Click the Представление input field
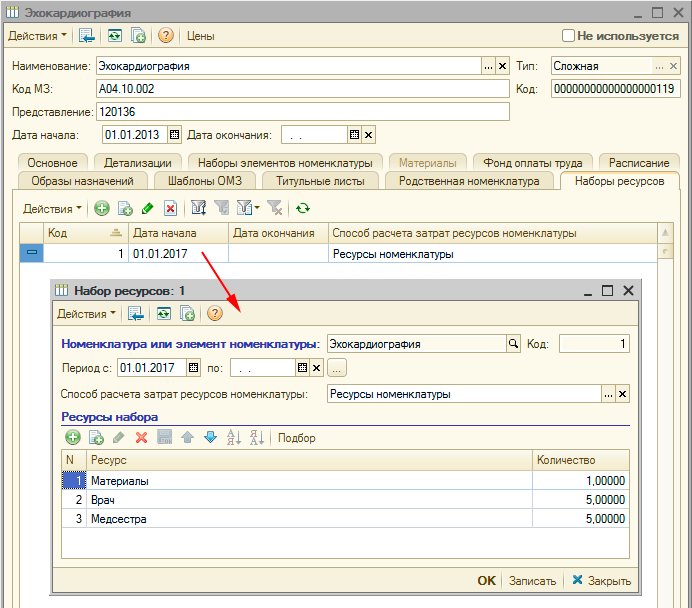 [302, 111]
